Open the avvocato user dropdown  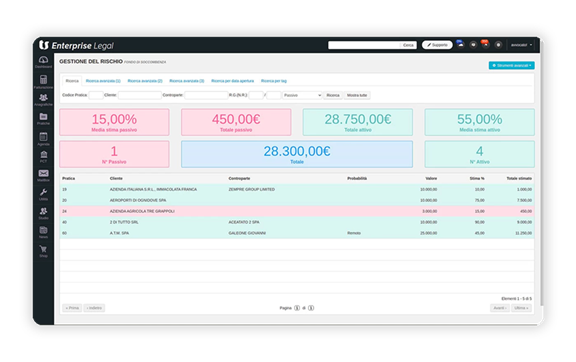click(521, 45)
